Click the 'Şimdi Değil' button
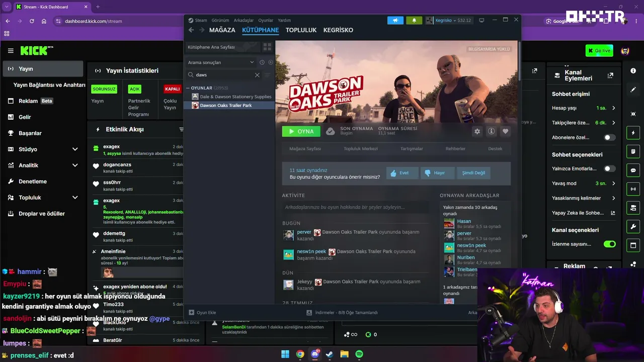Screen dimensions: 644x362 click(473, 173)
